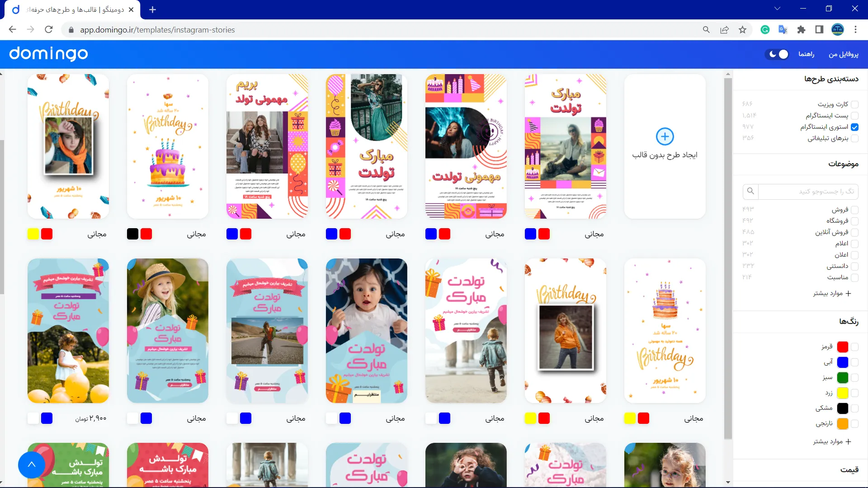Uncheck استوری اینستاگرام category checkbox
The height and width of the screenshot is (488, 868).
tap(854, 127)
